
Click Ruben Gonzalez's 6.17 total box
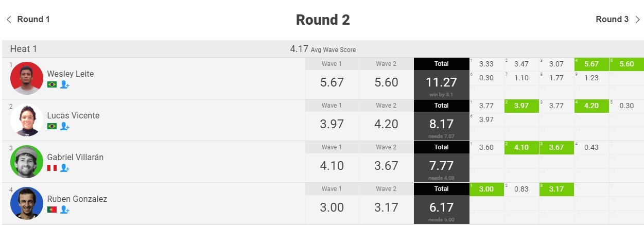(x=442, y=203)
